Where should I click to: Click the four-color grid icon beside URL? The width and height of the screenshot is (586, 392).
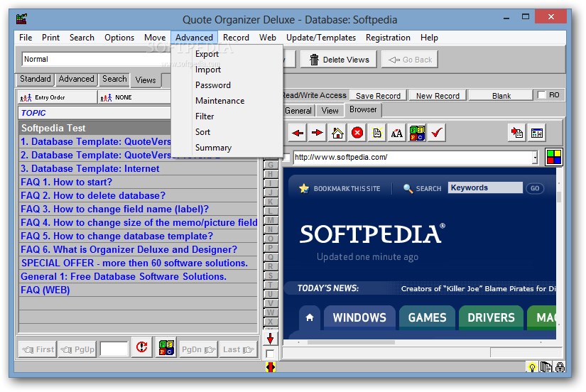(554, 157)
